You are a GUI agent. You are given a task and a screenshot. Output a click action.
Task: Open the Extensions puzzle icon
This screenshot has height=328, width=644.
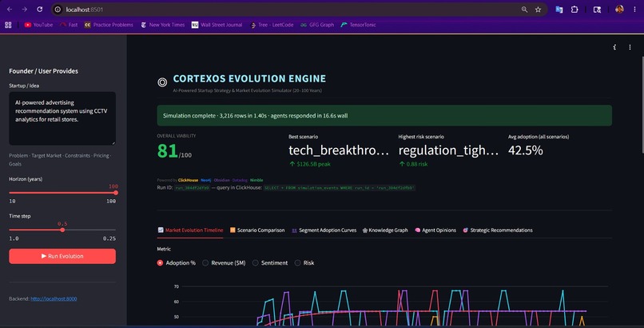574,10
